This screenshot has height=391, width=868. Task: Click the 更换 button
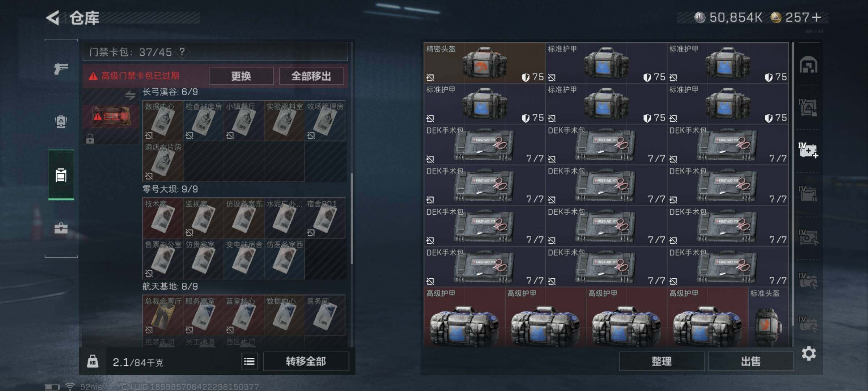coord(241,76)
